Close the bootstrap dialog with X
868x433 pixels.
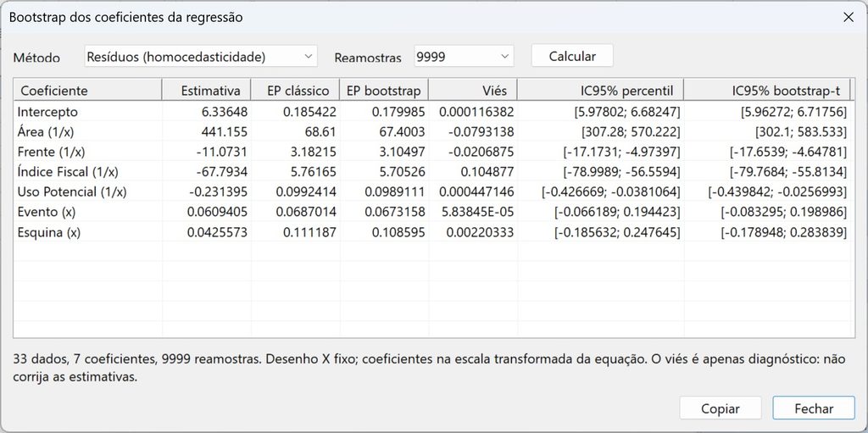click(x=848, y=17)
